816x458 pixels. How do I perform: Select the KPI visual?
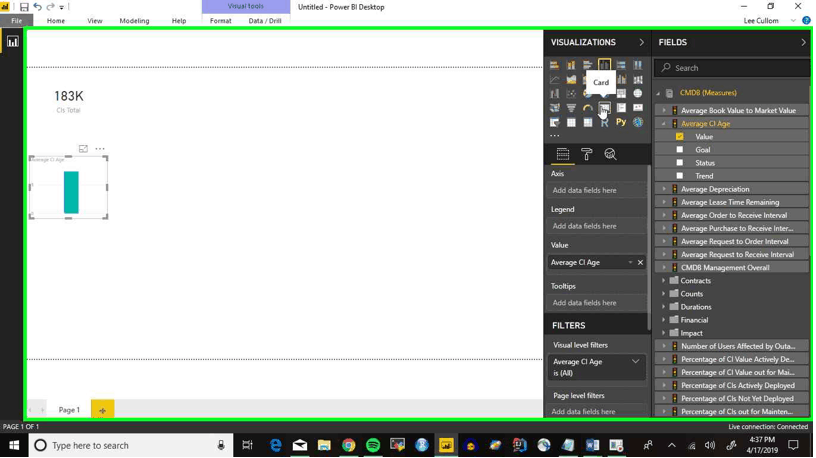[x=638, y=108]
